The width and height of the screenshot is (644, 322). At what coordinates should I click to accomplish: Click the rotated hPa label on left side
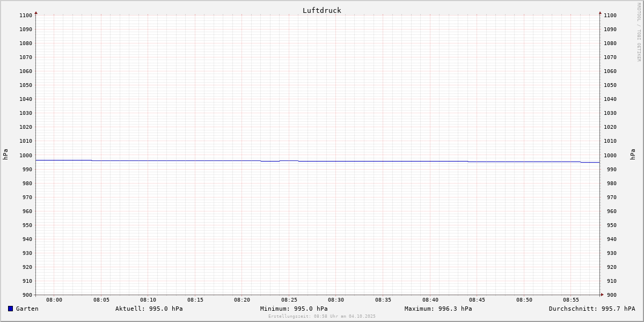coord(5,155)
